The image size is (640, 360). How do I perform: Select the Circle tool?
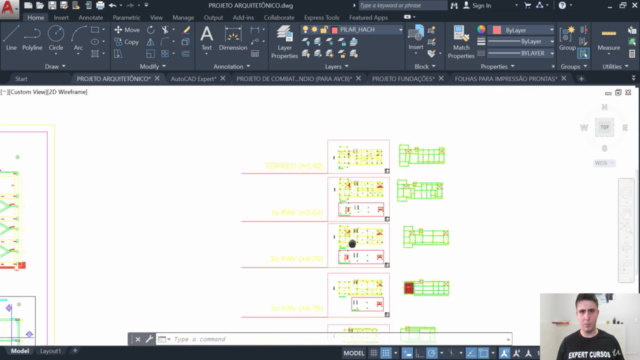(56, 38)
